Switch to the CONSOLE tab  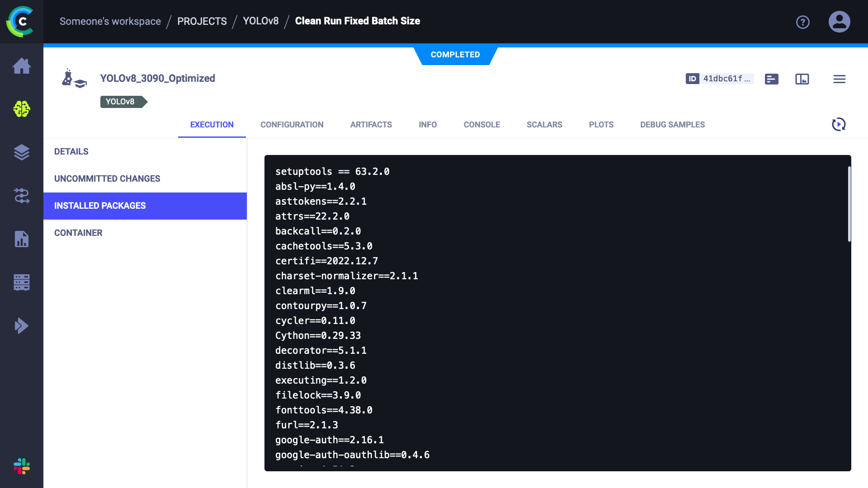click(x=481, y=125)
